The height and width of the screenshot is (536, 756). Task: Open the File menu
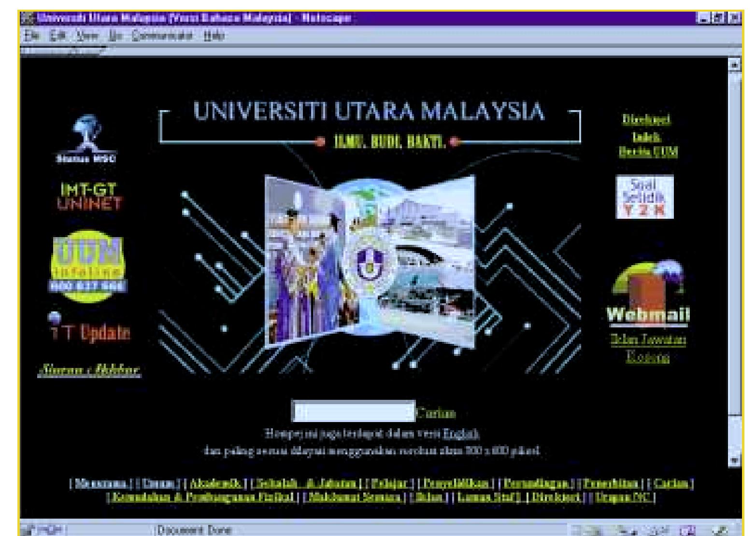coord(29,36)
